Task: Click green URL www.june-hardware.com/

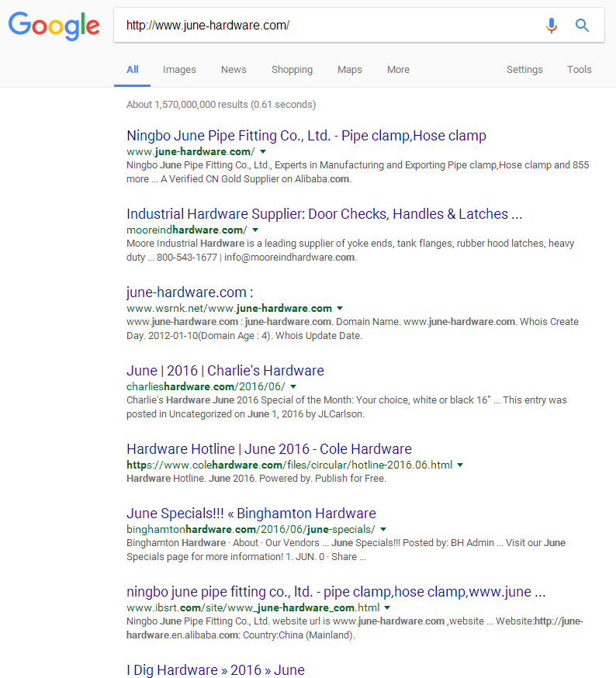Action: coord(191,152)
